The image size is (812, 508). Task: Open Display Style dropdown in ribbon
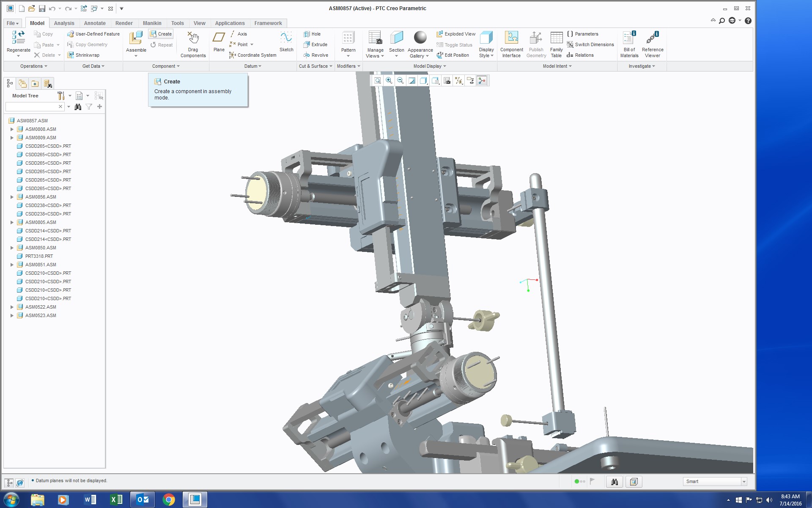[486, 52]
